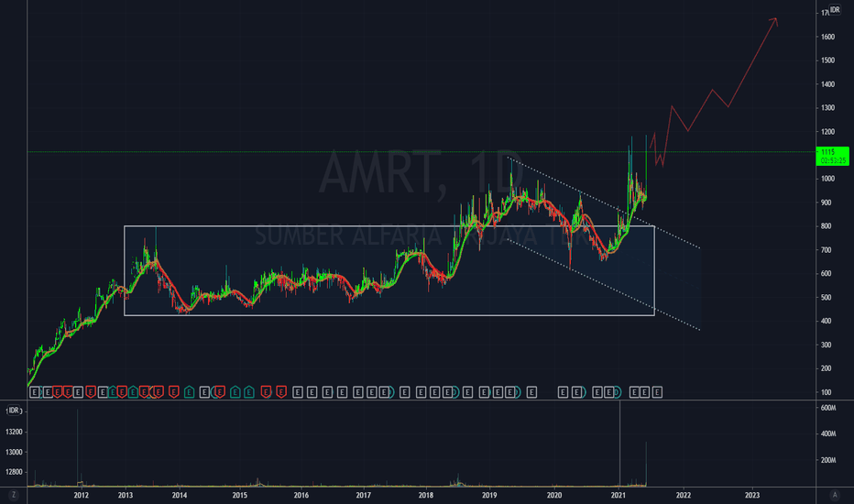854x504 pixels.
Task: Click the 800 price level on the axis
Action: [827, 226]
